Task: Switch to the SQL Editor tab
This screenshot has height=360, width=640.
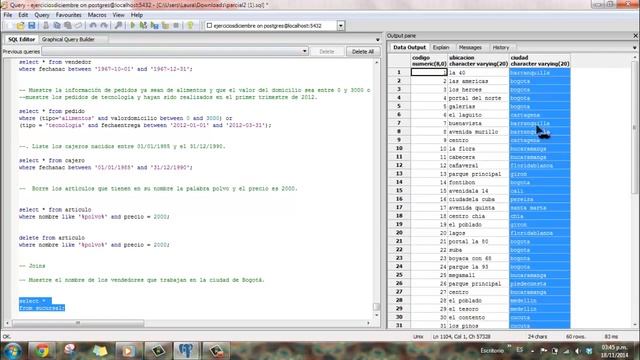Action: pos(21,39)
